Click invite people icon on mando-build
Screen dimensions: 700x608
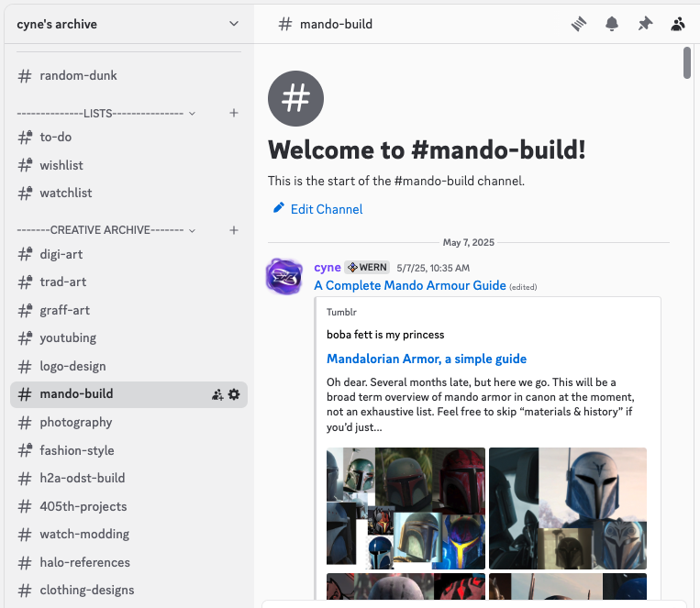click(x=217, y=394)
